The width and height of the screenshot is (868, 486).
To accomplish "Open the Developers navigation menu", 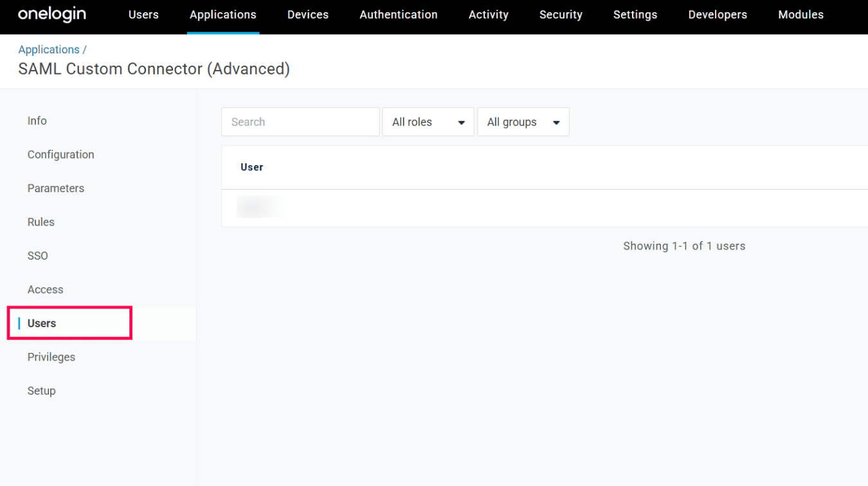I will [718, 14].
